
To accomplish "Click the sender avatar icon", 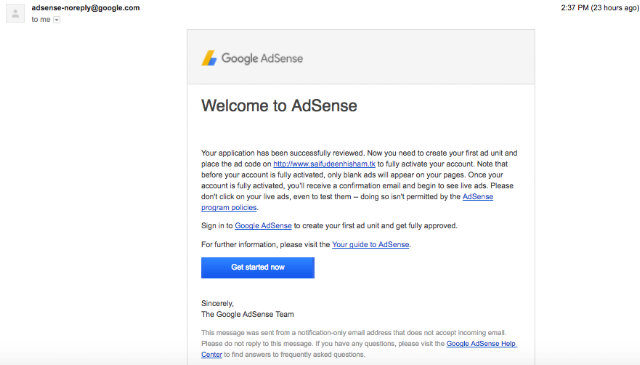I will point(16,13).
